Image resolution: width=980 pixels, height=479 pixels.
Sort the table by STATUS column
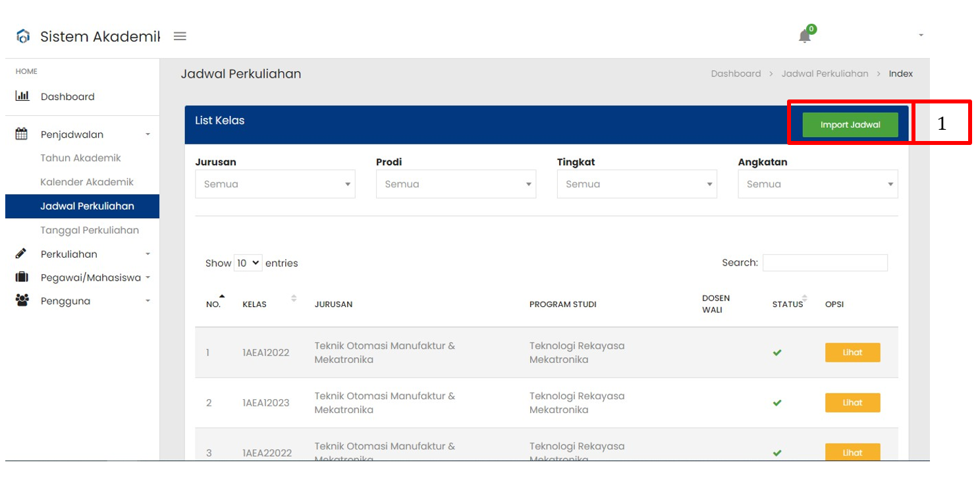[x=789, y=304]
